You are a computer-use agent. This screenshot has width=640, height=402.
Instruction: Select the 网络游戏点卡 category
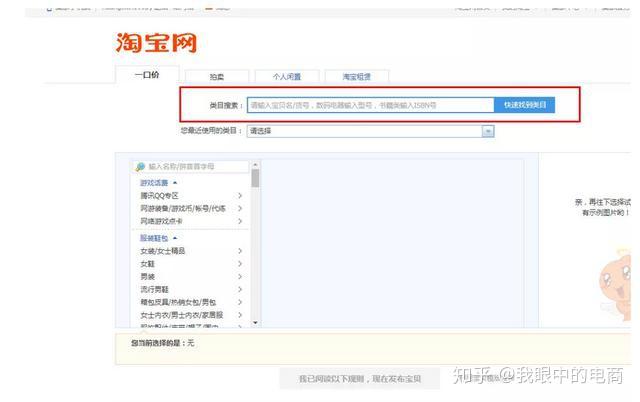point(161,221)
